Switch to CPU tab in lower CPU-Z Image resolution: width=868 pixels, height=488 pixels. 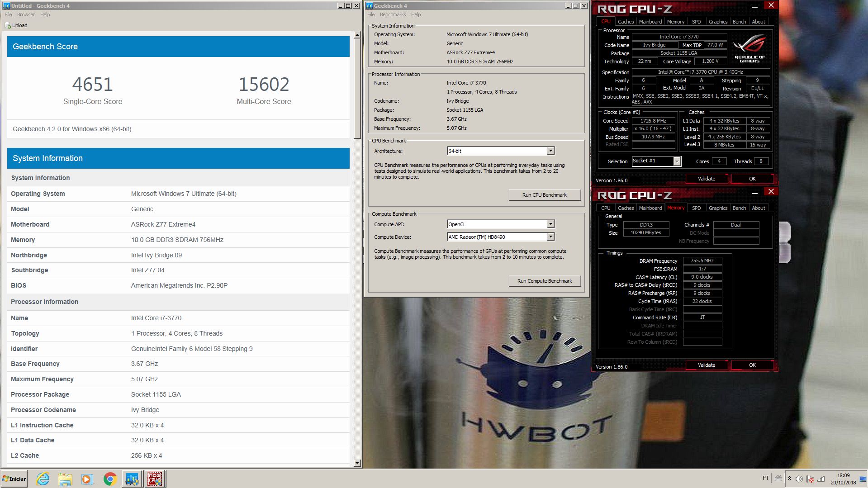click(606, 208)
